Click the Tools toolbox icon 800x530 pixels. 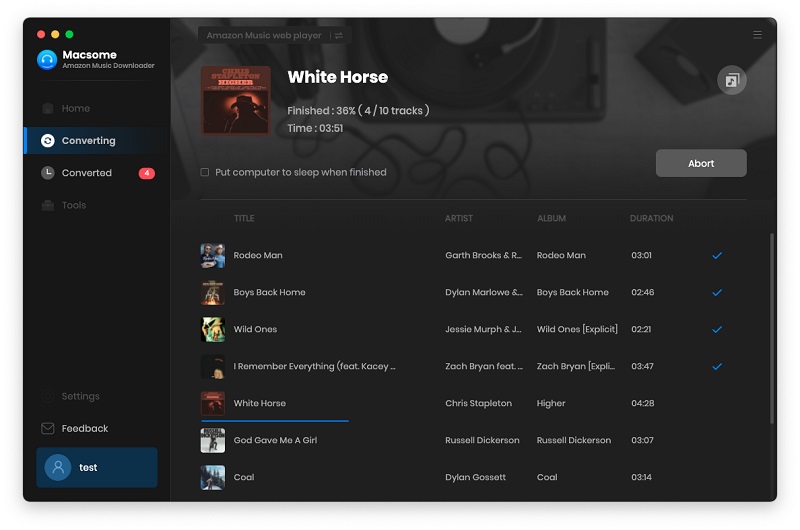tap(47, 205)
